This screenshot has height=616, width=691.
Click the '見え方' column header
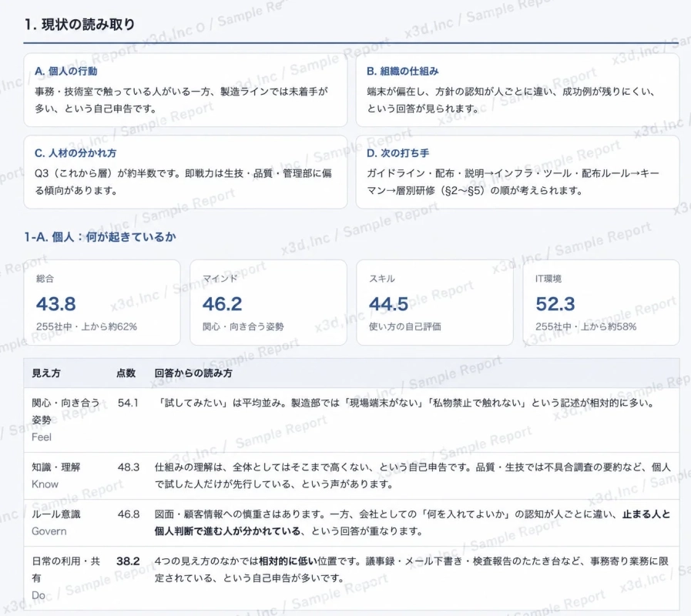tap(45, 373)
